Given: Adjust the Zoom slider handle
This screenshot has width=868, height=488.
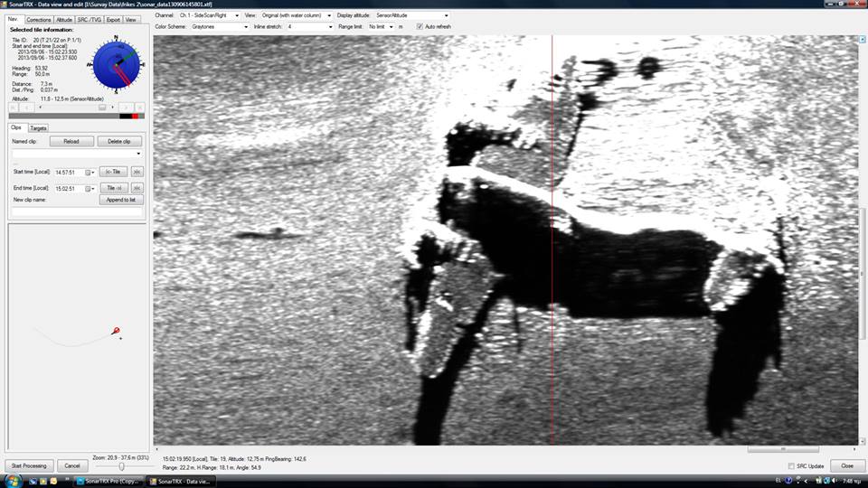Looking at the screenshot, I should (x=122, y=465).
